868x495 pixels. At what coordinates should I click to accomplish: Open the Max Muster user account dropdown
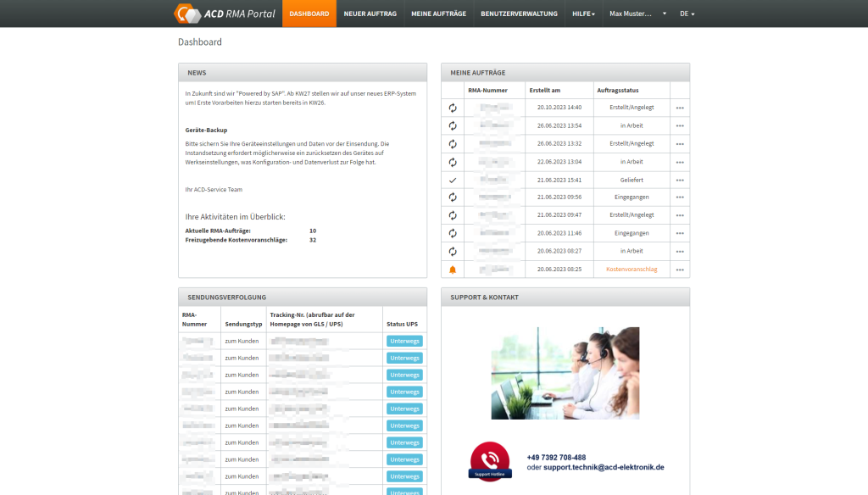click(x=637, y=14)
